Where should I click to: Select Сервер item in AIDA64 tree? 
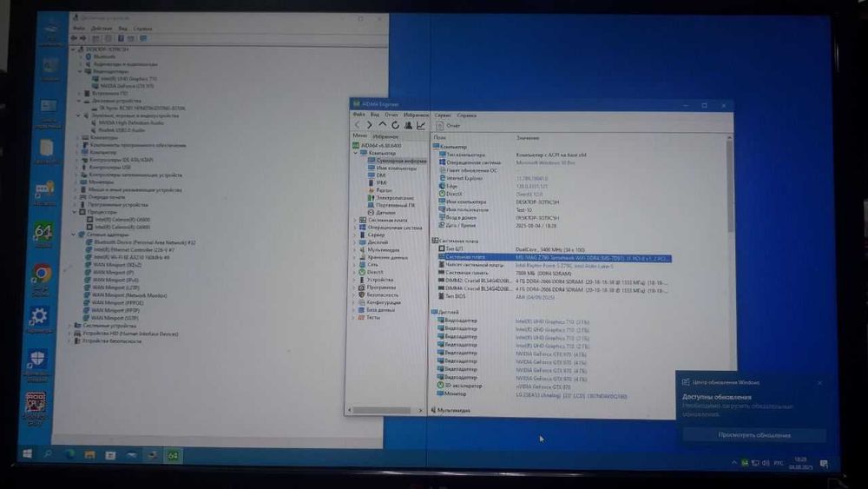click(372, 235)
